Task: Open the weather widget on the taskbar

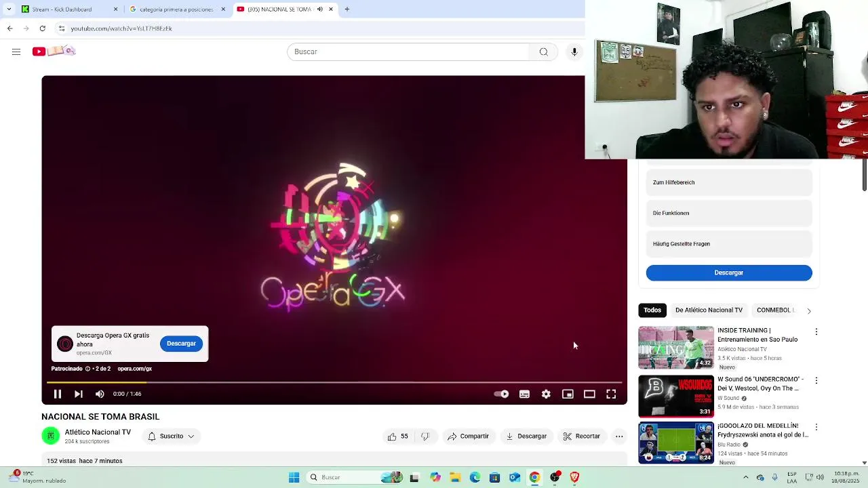Action: tap(38, 477)
